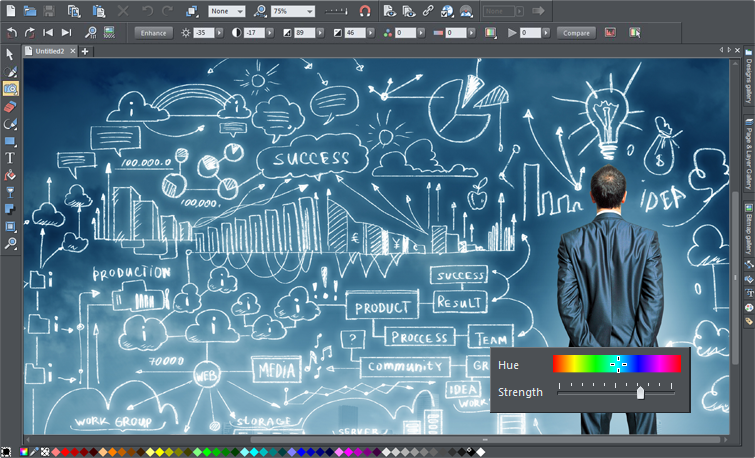Screen dimensions: 755x458
Task: Select the Eraser tool
Action: click(x=10, y=106)
